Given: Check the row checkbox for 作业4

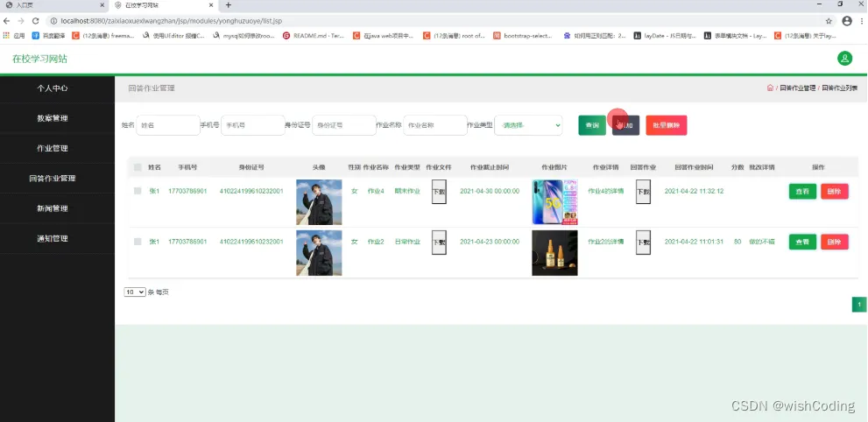Looking at the screenshot, I should point(138,191).
